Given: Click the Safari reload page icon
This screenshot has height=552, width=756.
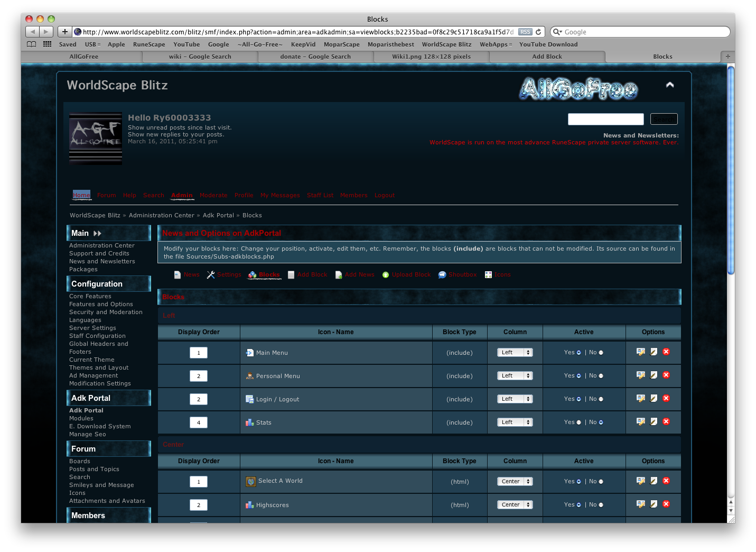Looking at the screenshot, I should (x=538, y=32).
